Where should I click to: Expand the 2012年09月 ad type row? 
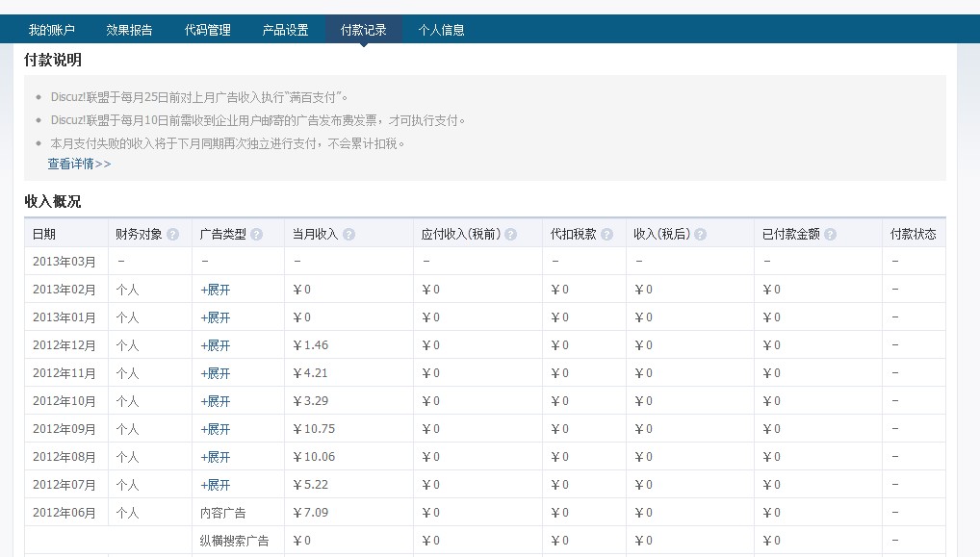click(216, 429)
